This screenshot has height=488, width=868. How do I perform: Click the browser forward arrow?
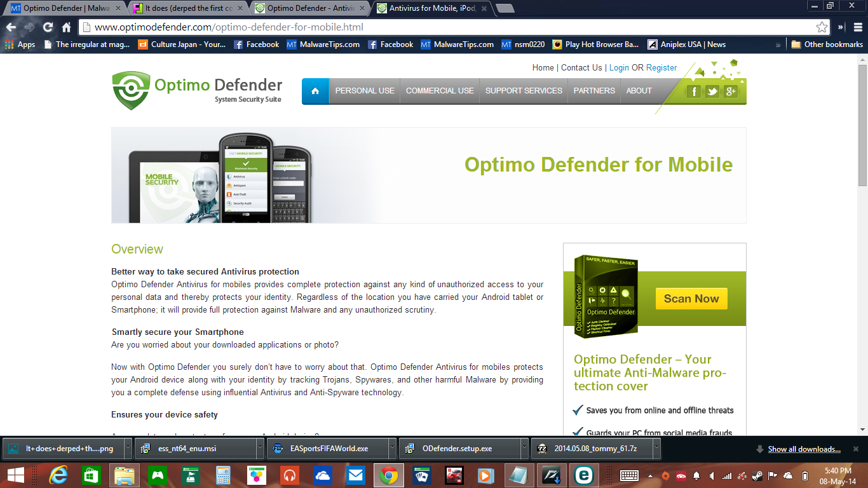29,27
